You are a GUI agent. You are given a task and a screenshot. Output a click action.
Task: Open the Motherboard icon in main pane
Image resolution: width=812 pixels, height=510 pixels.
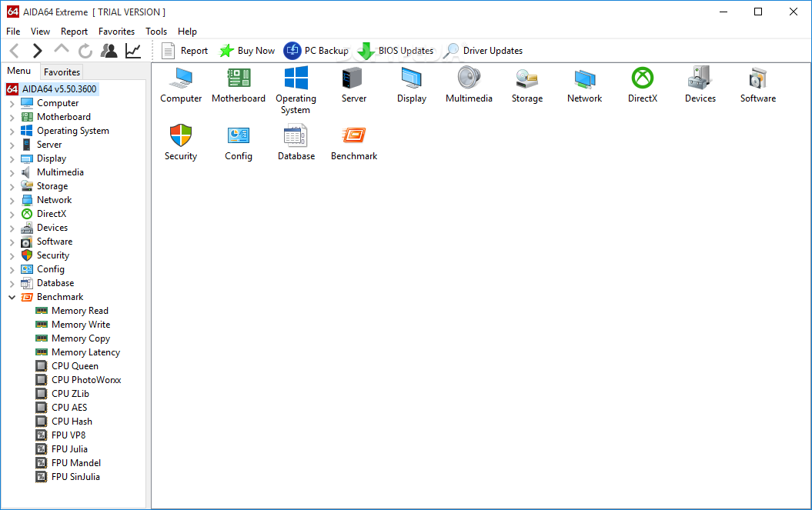pos(239,78)
